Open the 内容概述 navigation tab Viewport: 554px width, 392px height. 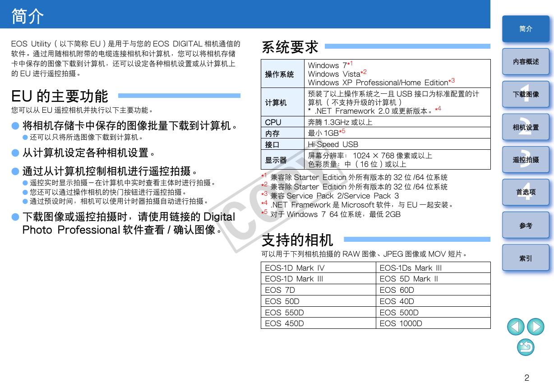click(x=526, y=61)
